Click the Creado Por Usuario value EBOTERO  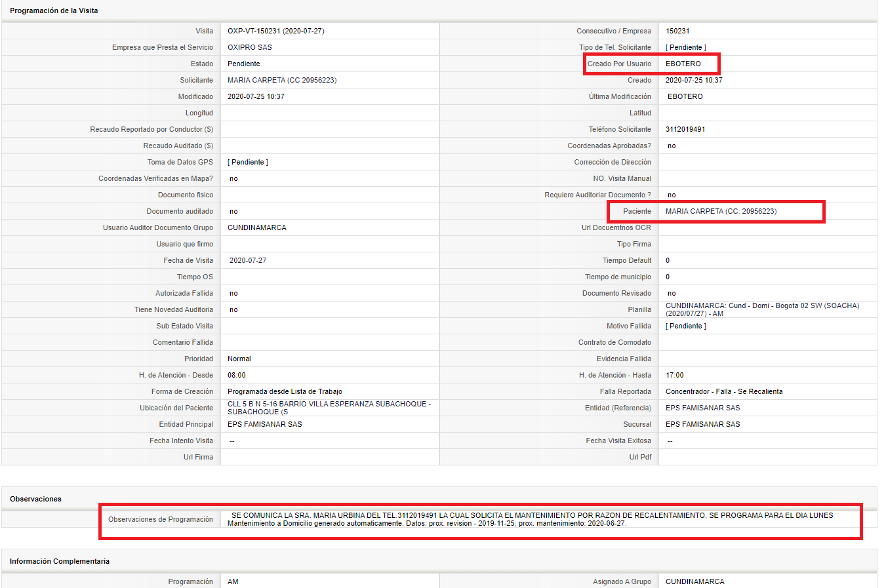(683, 64)
